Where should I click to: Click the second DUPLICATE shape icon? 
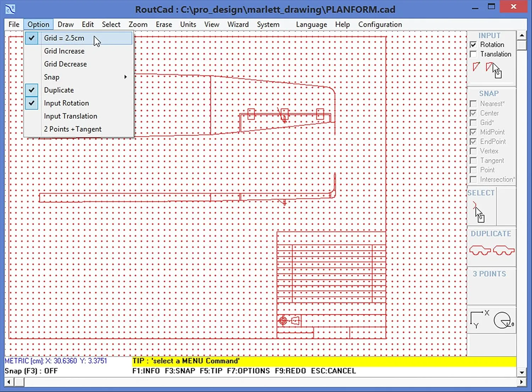[x=503, y=250]
